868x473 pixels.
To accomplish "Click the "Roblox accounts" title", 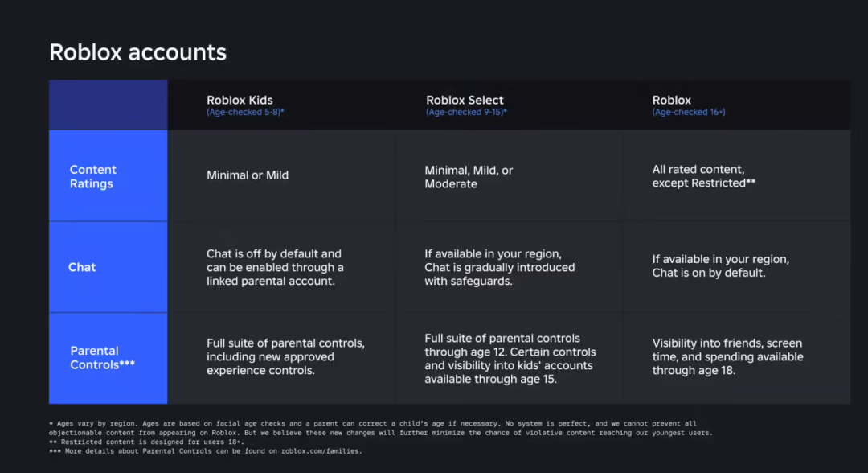I will click(x=137, y=52).
